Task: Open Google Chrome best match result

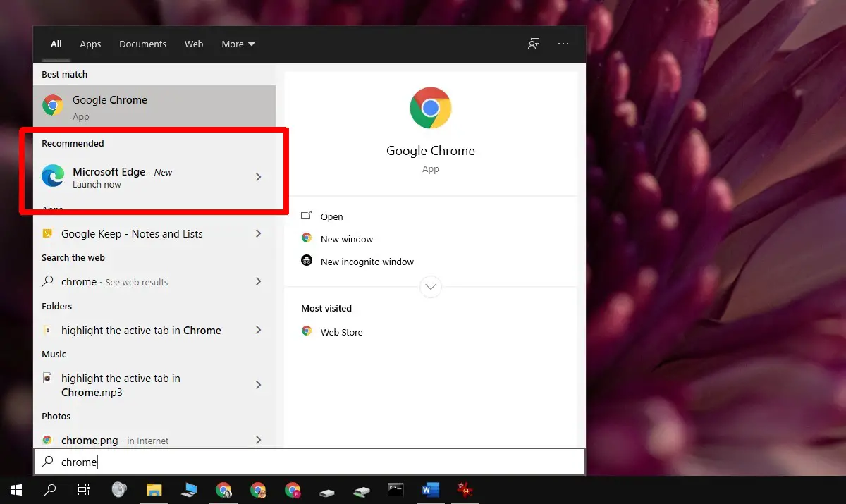Action: [154, 106]
